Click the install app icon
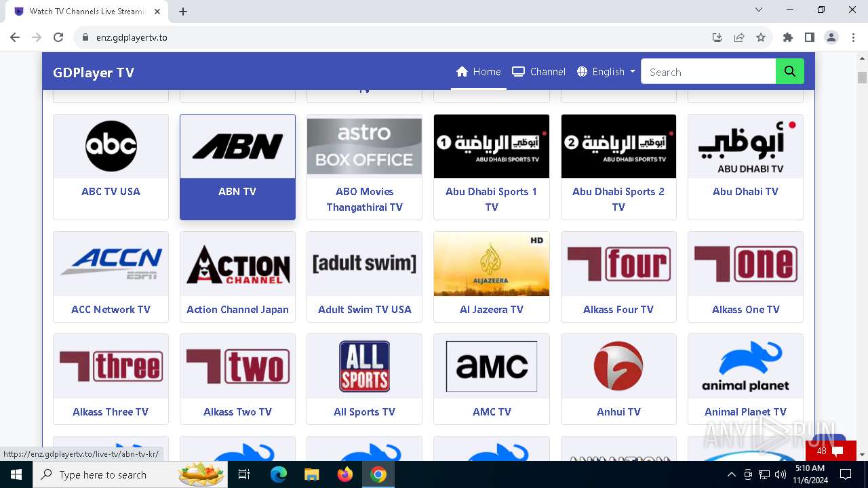Screen dimensions: 868x488 click(717, 37)
